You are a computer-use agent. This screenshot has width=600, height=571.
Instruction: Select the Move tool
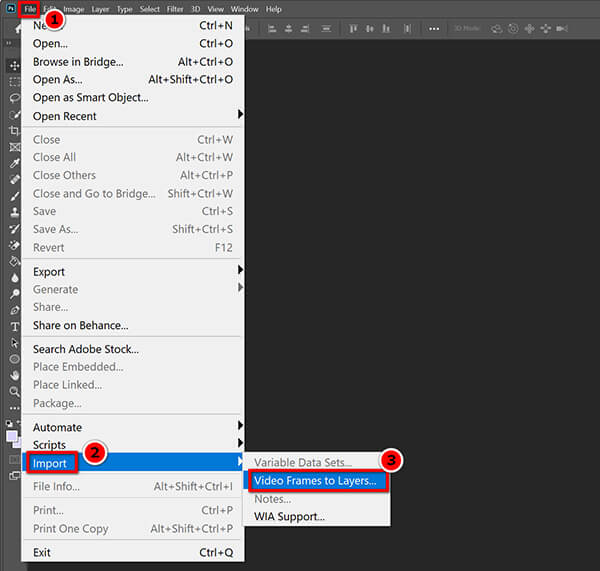point(15,66)
